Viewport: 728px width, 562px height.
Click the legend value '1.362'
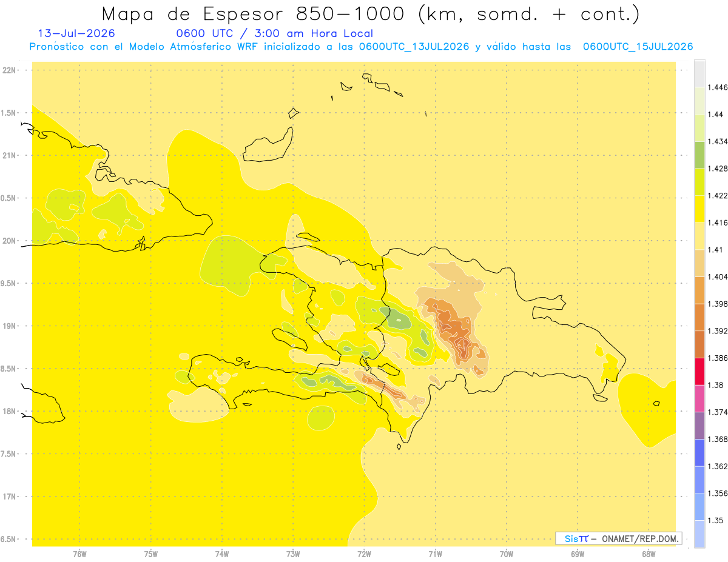click(x=718, y=466)
